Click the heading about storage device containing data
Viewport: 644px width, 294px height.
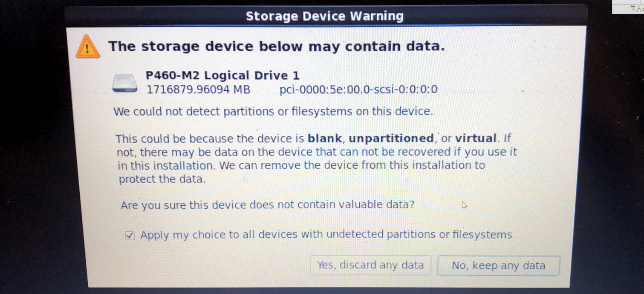coord(276,46)
